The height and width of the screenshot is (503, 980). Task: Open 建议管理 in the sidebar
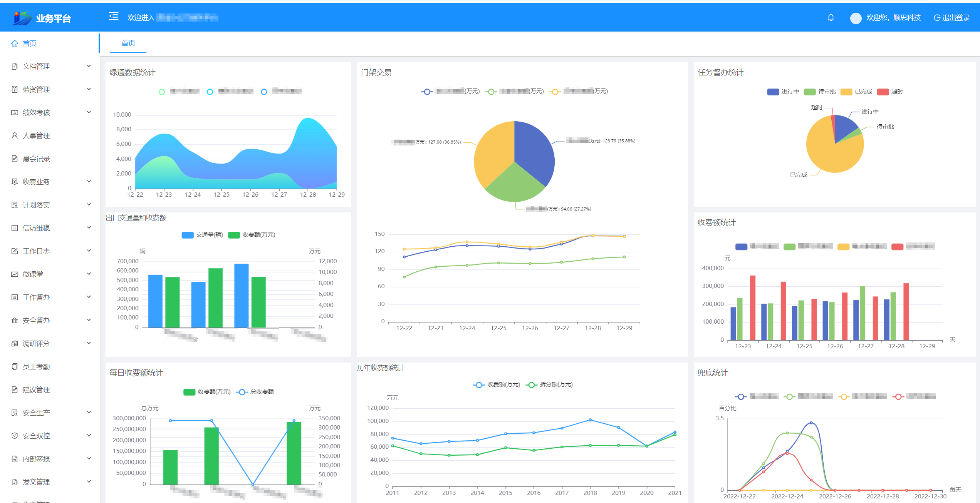[36, 390]
